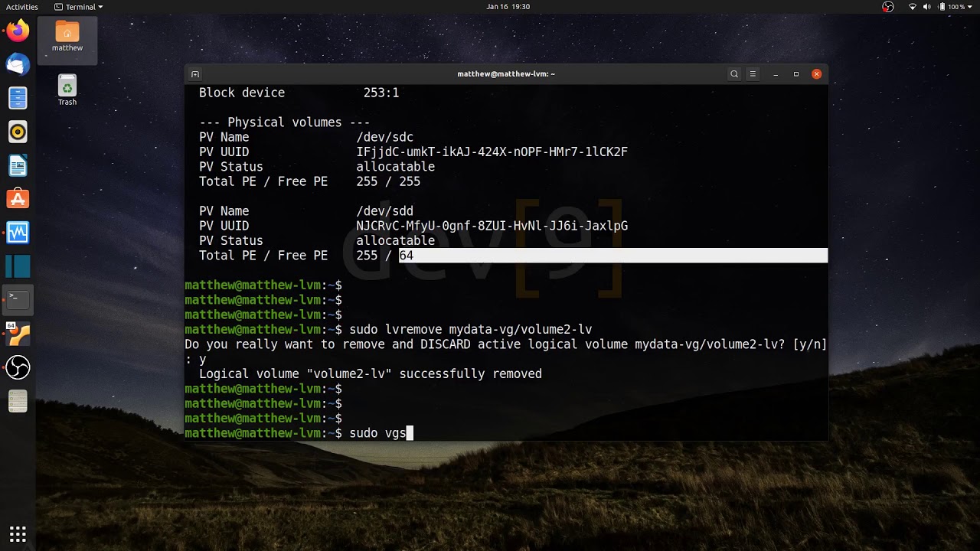Open the Terminal app menu in top bar
Image resolution: width=980 pixels, height=551 pixels.
tap(80, 7)
